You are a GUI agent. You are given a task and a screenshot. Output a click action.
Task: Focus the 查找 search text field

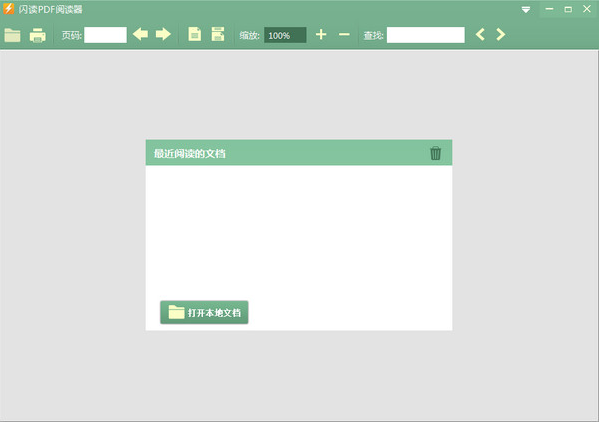pos(426,35)
